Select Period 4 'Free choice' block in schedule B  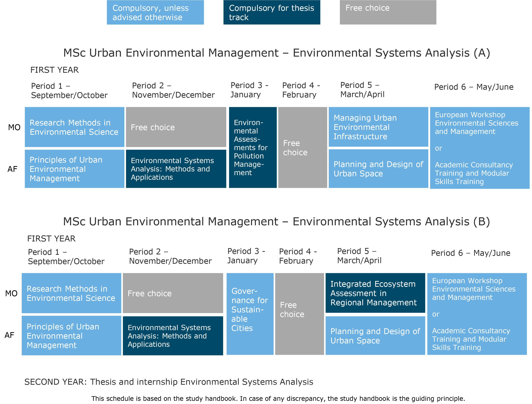299,314
